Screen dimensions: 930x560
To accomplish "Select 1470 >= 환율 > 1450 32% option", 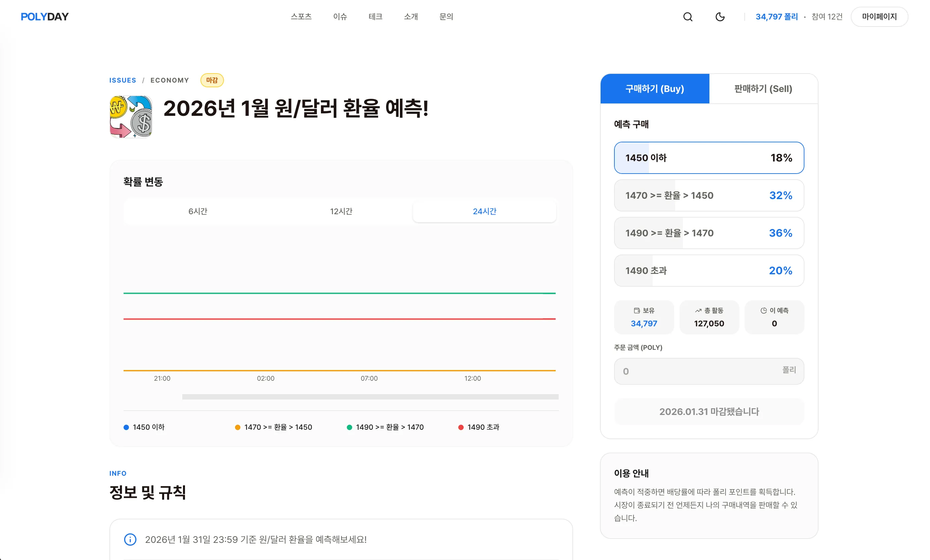I will point(709,195).
